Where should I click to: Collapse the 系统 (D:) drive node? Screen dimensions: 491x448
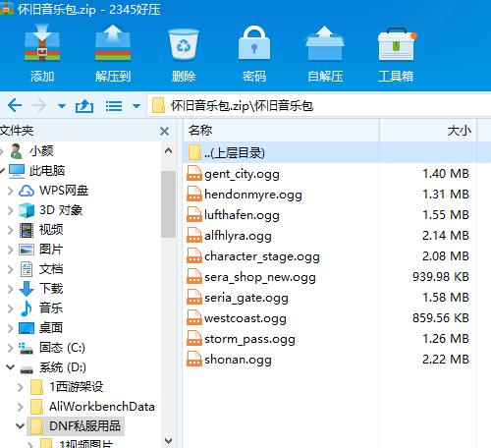click(x=11, y=367)
